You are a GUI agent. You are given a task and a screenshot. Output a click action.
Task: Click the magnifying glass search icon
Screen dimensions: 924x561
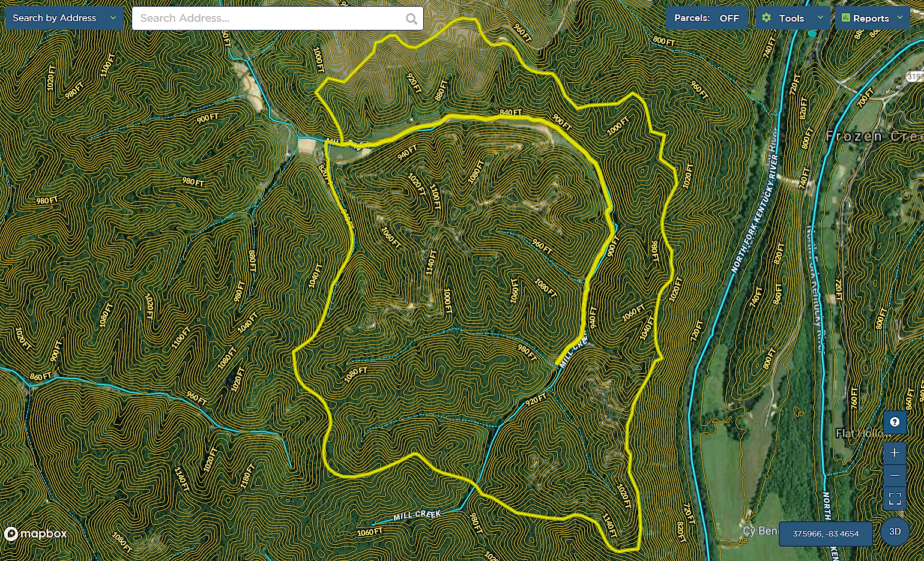(x=411, y=19)
